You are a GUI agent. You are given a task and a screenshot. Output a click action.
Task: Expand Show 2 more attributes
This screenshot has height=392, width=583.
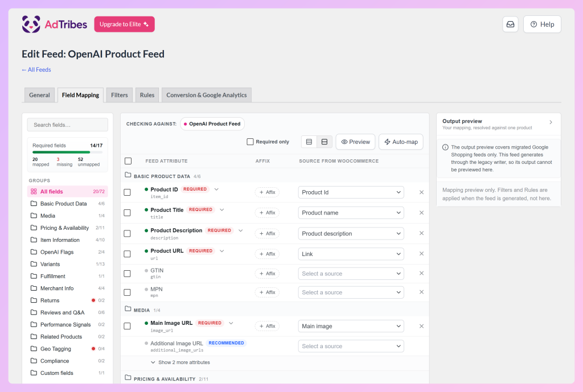click(180, 362)
